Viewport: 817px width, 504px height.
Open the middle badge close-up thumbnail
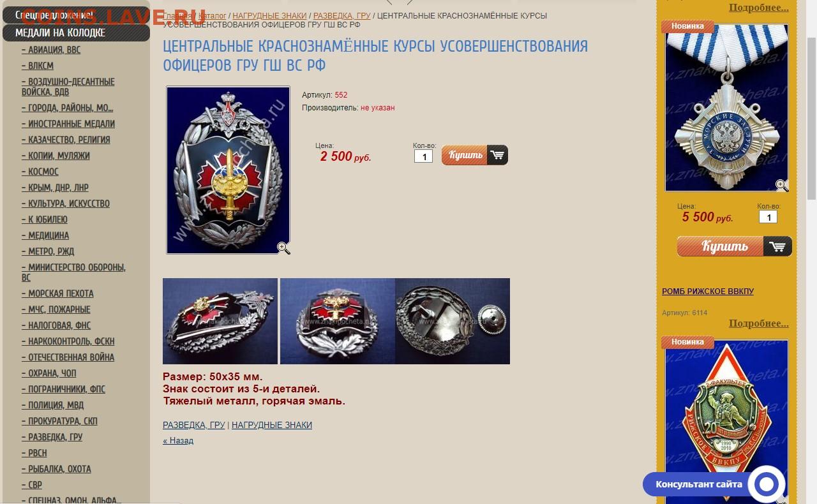pos(338,321)
